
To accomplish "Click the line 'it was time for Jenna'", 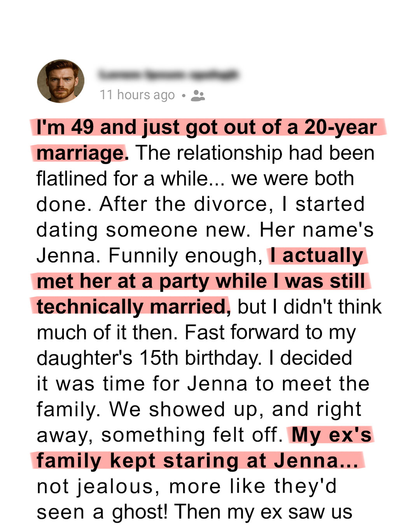I will pos(142,384).
